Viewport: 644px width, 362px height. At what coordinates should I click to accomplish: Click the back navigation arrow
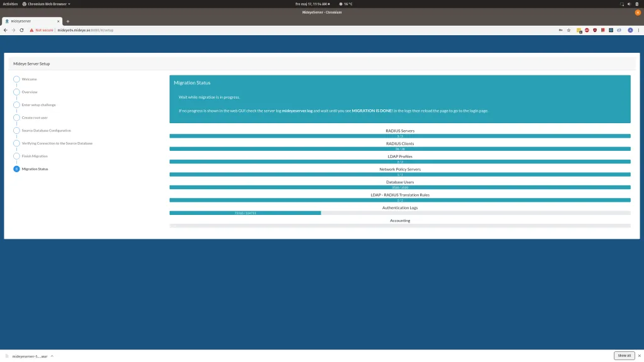pyautogui.click(x=5, y=30)
